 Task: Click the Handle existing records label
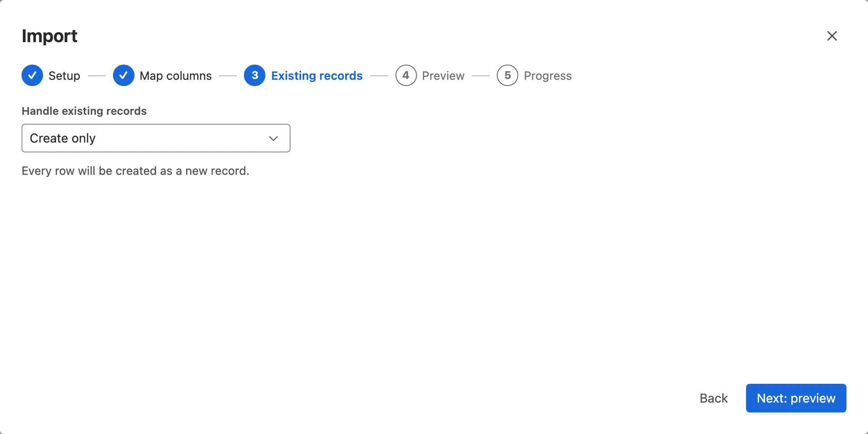(84, 111)
